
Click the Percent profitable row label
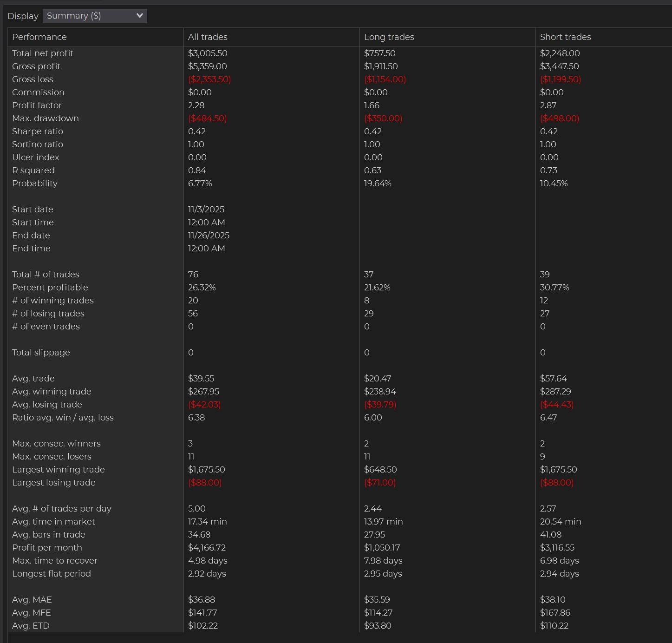50,288
